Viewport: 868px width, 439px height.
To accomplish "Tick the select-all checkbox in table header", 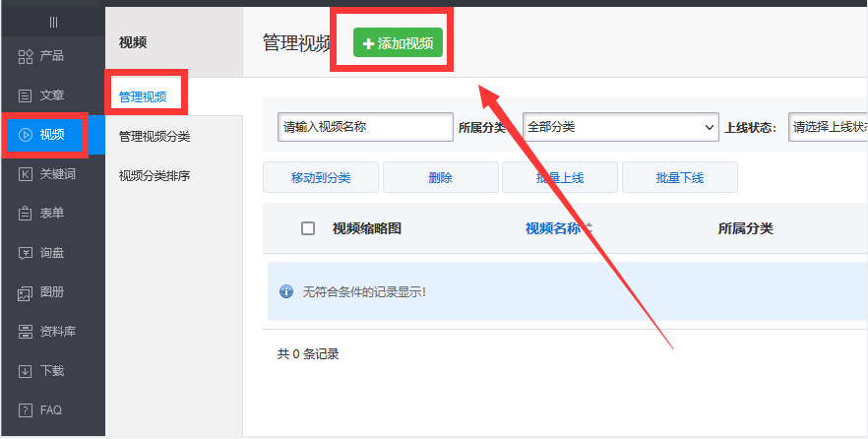I will coord(308,228).
